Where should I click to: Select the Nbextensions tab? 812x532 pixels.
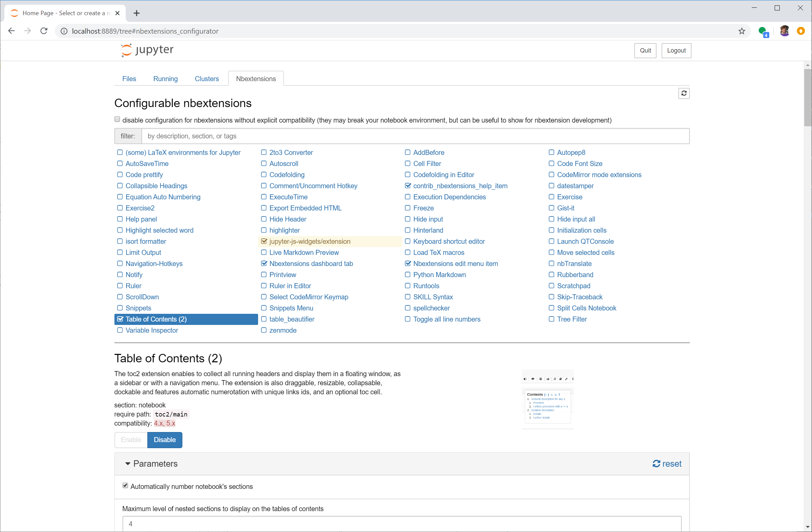[256, 78]
